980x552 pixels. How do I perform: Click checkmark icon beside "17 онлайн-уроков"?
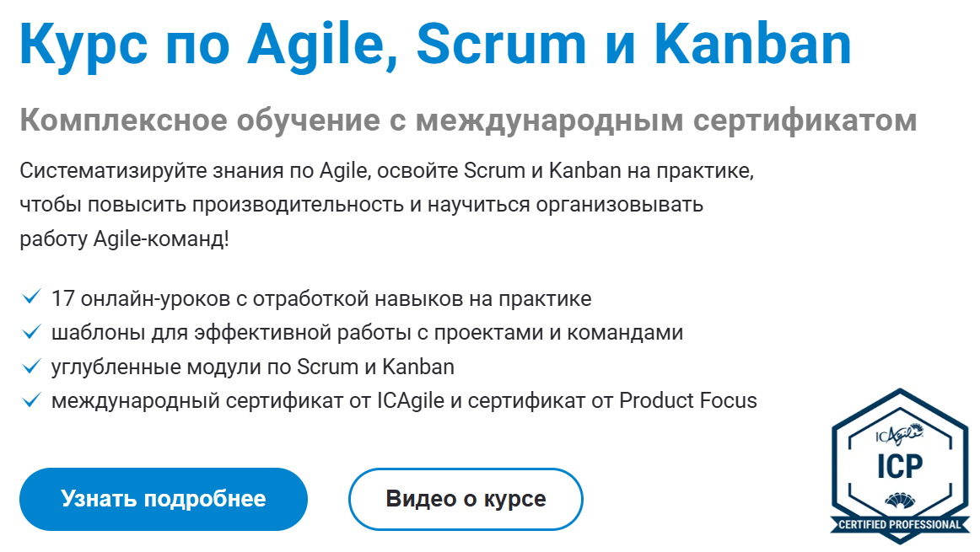point(32,297)
